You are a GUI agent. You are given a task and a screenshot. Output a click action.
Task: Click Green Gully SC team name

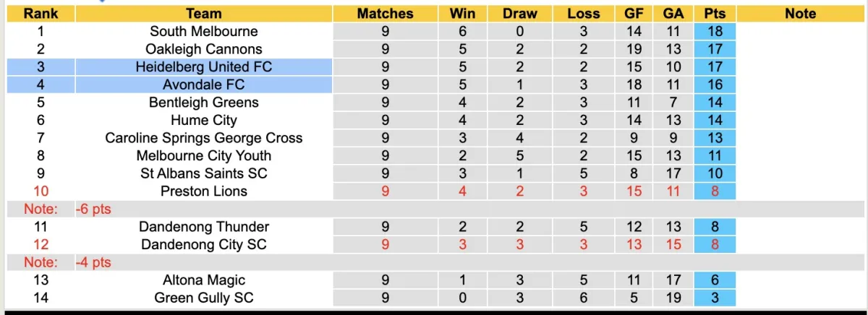tap(203, 298)
